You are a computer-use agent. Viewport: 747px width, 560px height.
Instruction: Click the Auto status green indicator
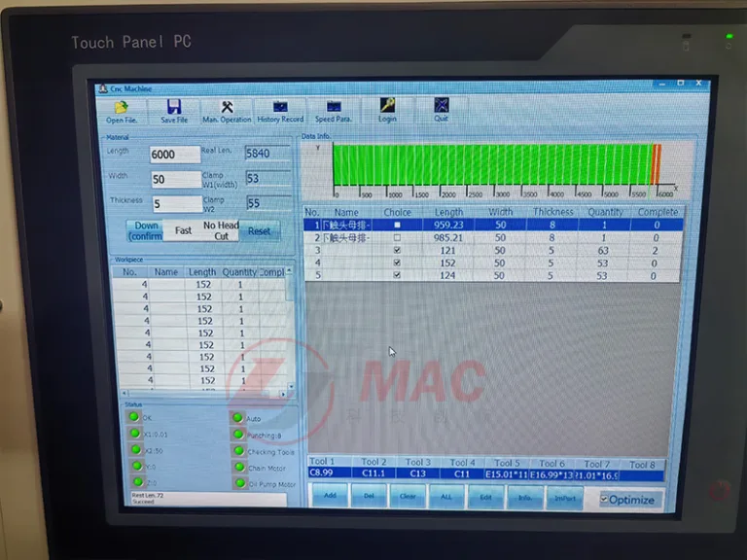238,417
